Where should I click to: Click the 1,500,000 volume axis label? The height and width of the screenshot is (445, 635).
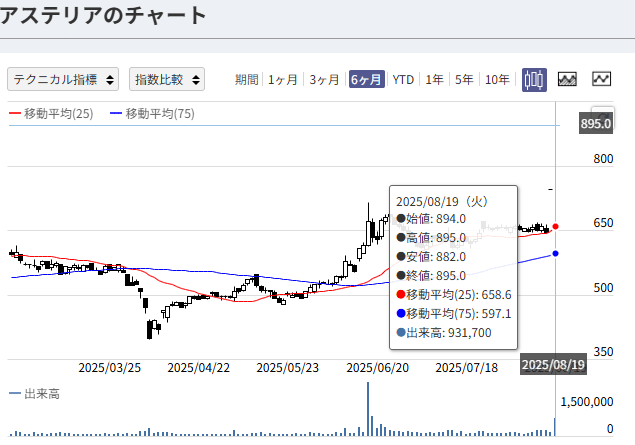pyautogui.click(x=586, y=402)
